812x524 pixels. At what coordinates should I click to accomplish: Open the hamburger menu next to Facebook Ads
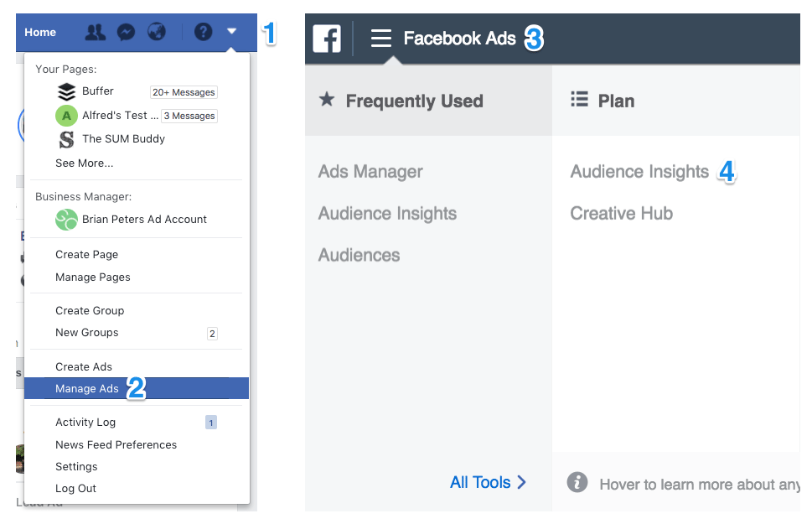(x=381, y=38)
